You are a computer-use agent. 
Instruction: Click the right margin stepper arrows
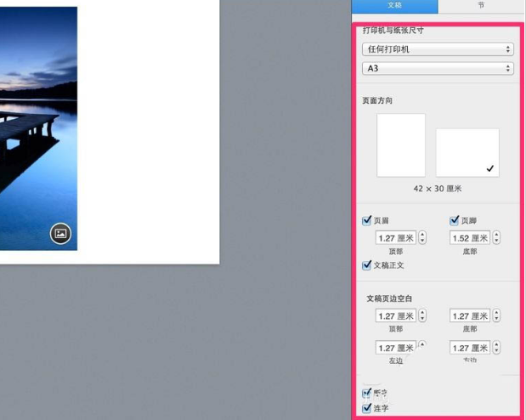pyautogui.click(x=496, y=348)
